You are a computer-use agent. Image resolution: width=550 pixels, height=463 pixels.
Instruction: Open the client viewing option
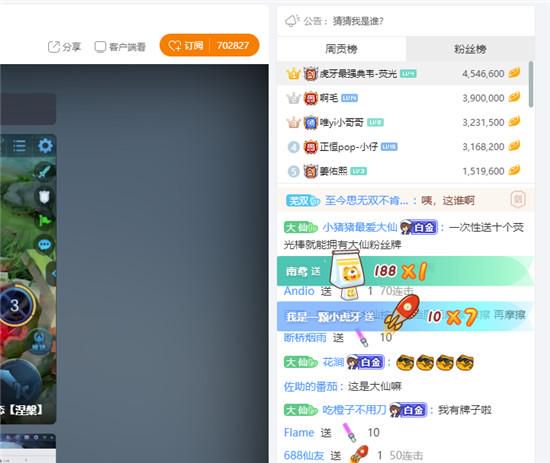pyautogui.click(x=120, y=47)
